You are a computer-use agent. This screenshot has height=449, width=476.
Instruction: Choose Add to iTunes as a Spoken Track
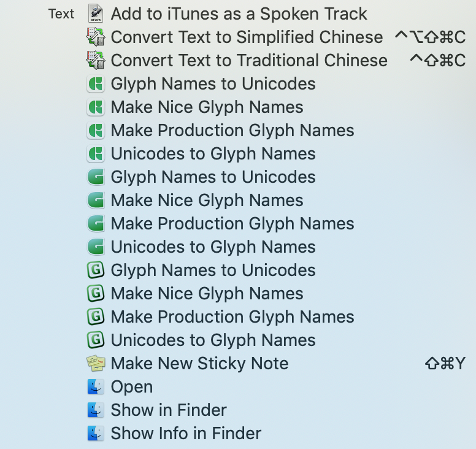(x=239, y=13)
